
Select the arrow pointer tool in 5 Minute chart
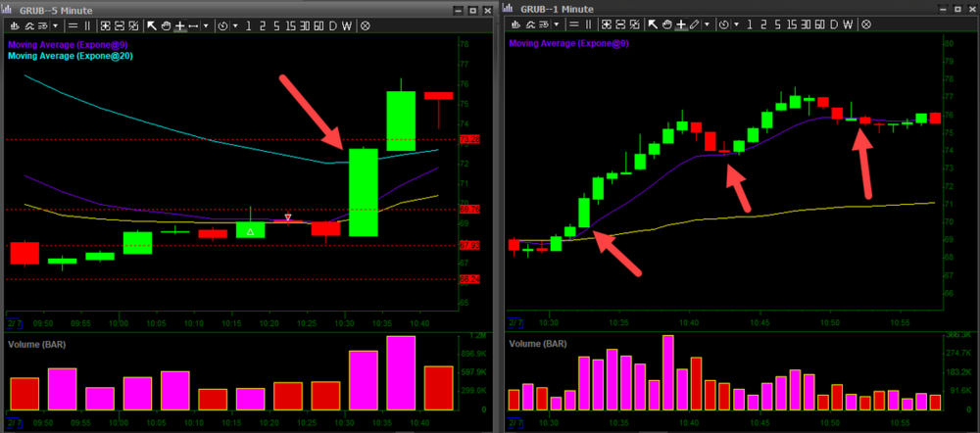pyautogui.click(x=152, y=24)
